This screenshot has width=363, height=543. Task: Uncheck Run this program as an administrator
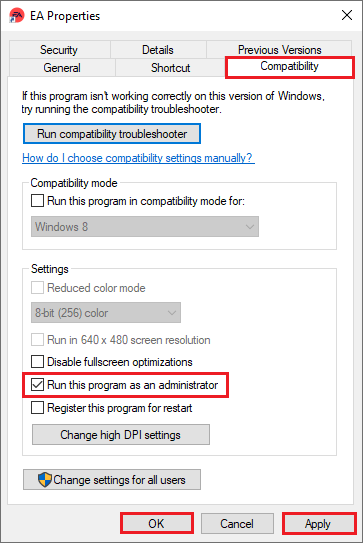click(37, 385)
